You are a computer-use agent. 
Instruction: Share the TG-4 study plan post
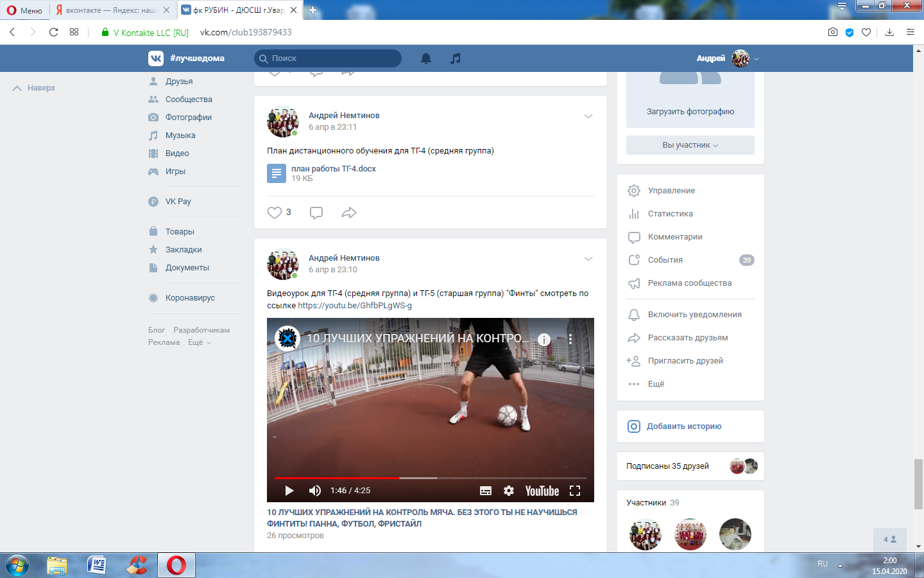click(349, 213)
